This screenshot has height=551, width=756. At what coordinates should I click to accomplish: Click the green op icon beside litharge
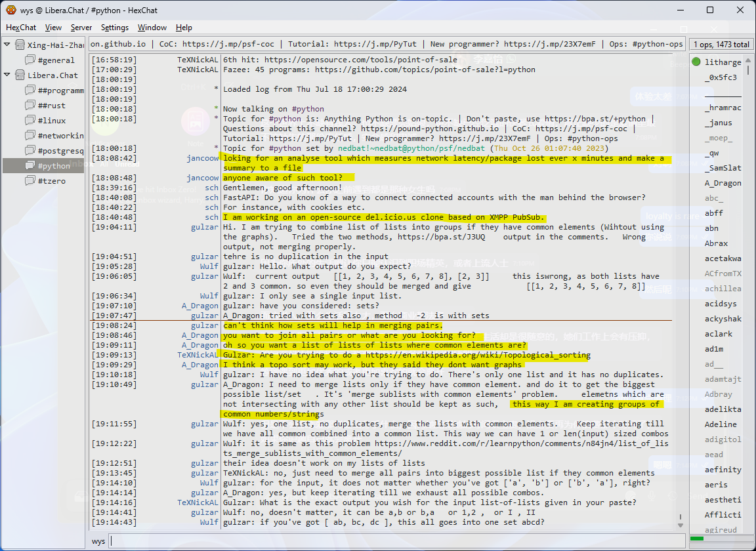pos(696,62)
